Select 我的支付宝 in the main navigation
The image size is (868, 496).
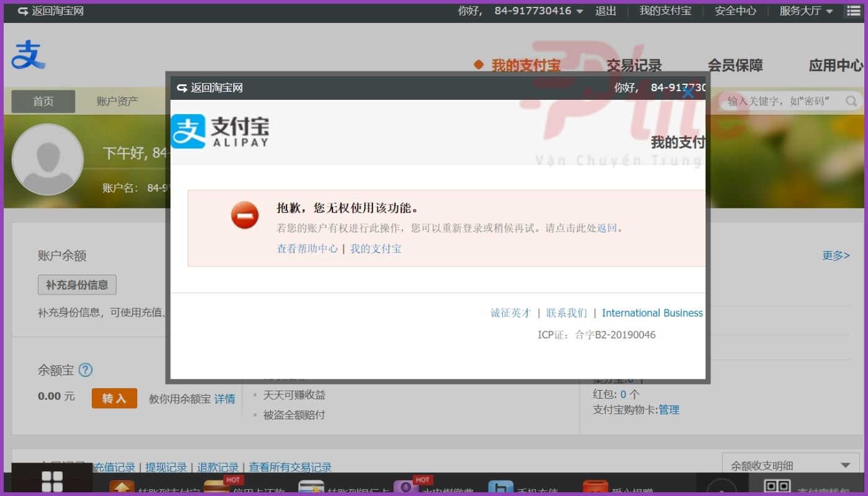pyautogui.click(x=526, y=65)
